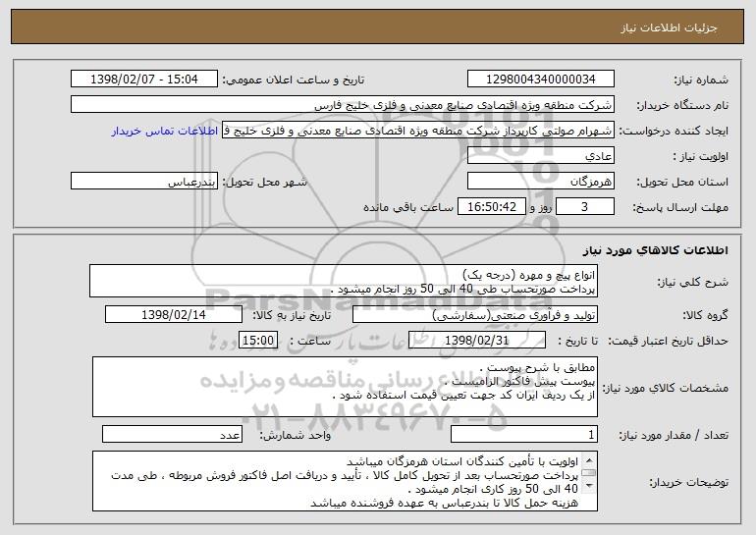
Task: Click the buyer notes scrollbar thumb
Action: [x=589, y=473]
